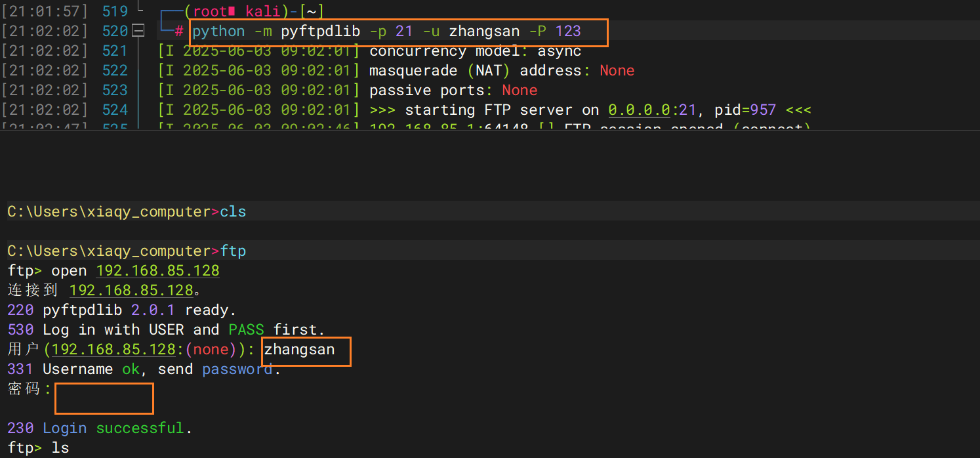Click the entered username zhangsan at 用户 prompt
This screenshot has width=980, height=458.
coord(300,350)
